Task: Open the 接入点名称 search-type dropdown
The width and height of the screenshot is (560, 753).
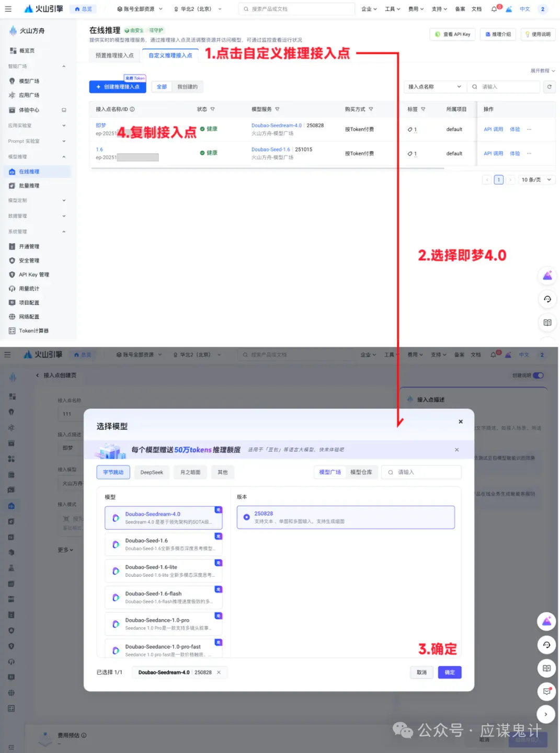Action: tap(435, 87)
